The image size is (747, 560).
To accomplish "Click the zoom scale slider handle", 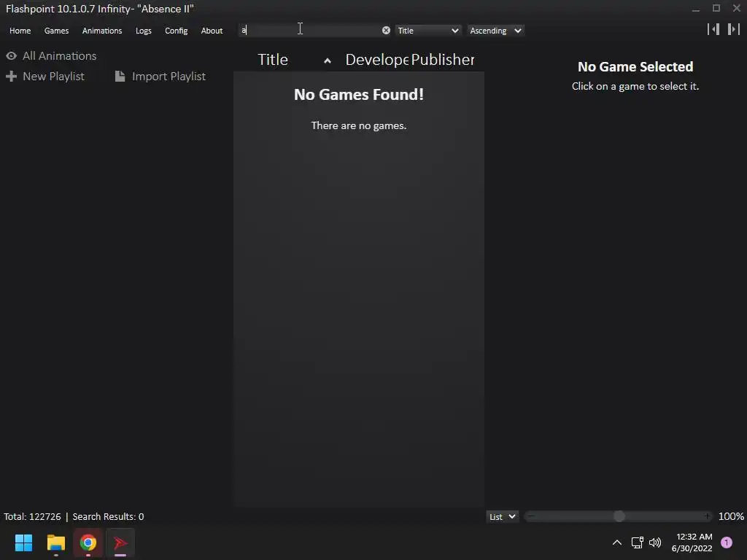I will tap(619, 517).
